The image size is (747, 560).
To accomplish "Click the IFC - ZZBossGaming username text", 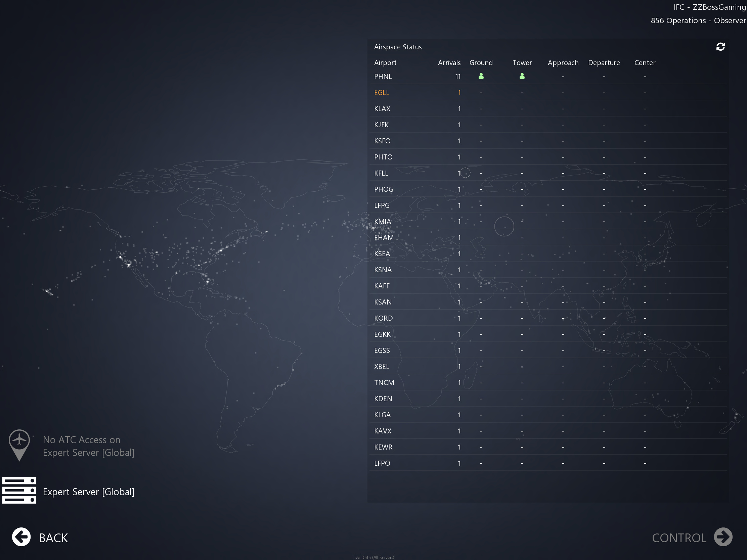I will pyautogui.click(x=709, y=7).
